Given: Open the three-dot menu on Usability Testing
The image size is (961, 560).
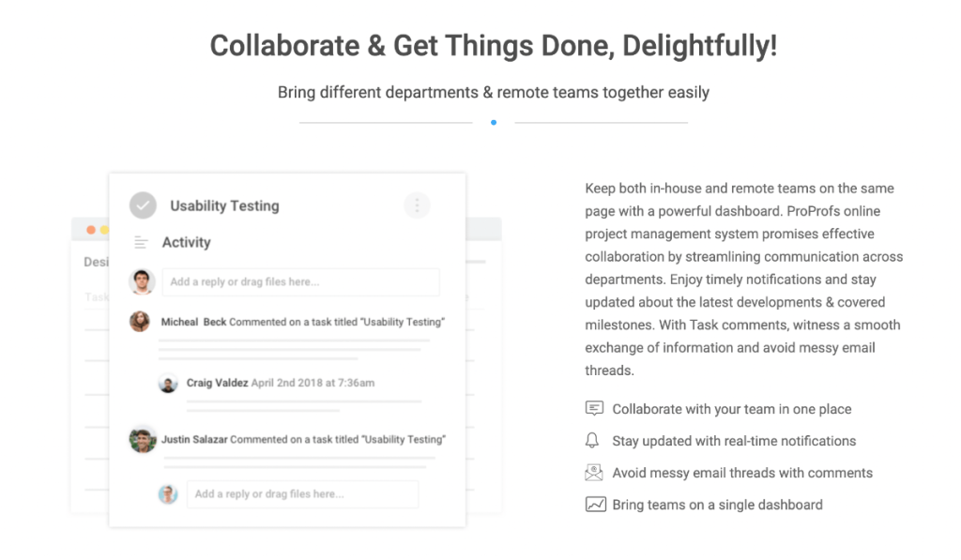Looking at the screenshot, I should click(x=417, y=205).
